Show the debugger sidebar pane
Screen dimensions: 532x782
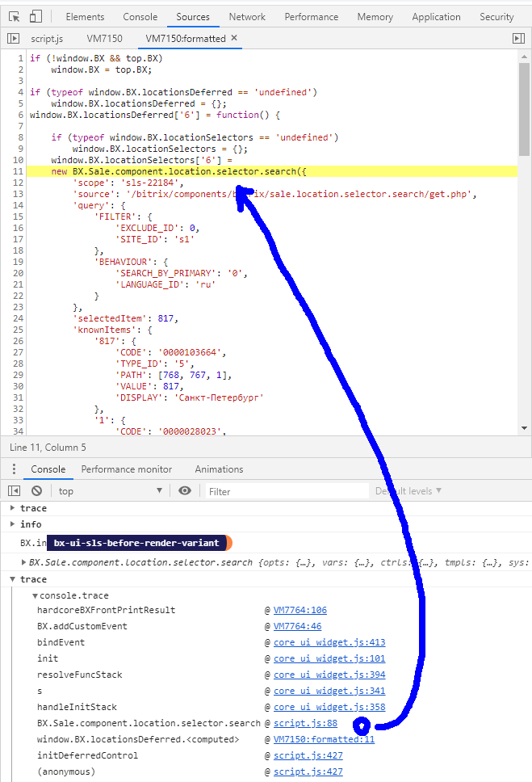point(518,38)
